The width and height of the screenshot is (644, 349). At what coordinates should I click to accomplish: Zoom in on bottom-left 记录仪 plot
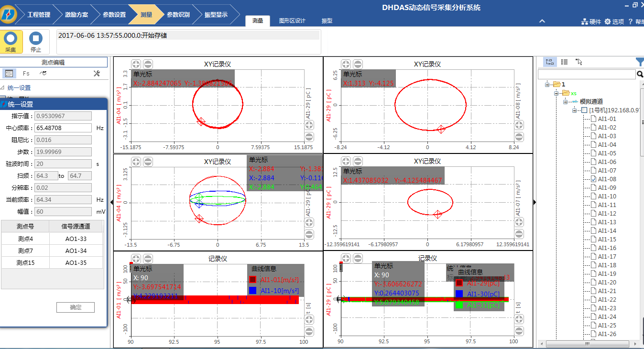click(136, 259)
